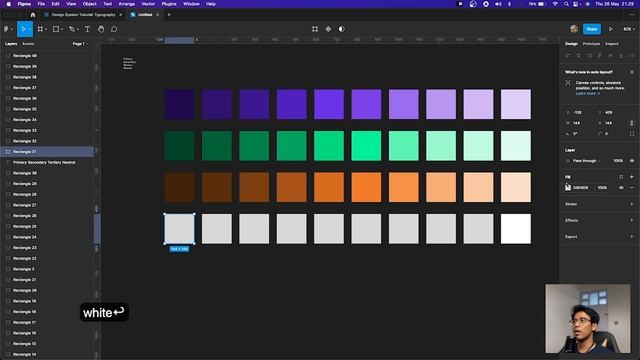Open the Figma main menu icon
The image size is (640, 360).
(6, 29)
